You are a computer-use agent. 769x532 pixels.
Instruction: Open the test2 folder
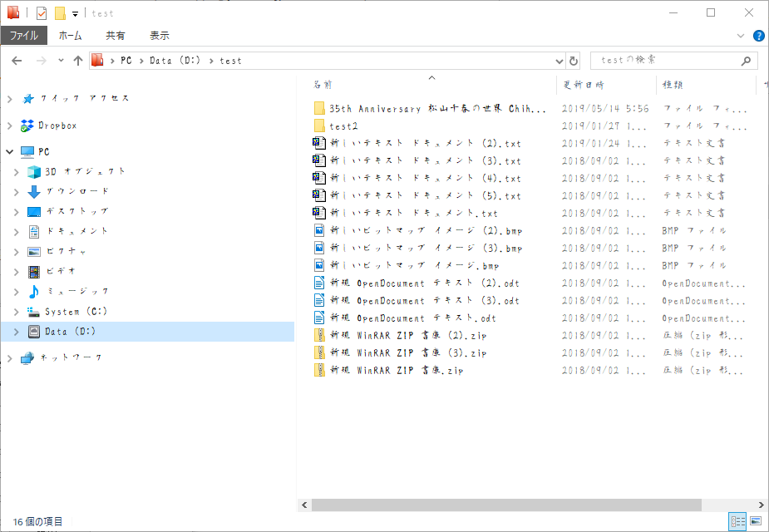(343, 126)
